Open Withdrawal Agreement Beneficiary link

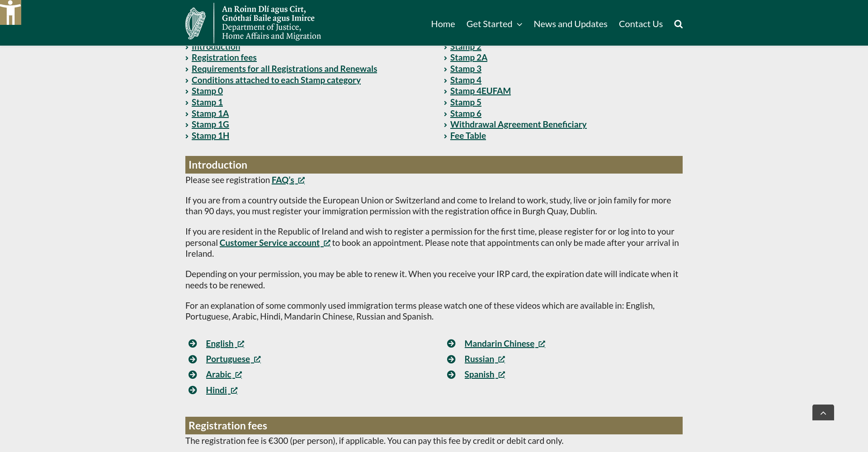(518, 124)
